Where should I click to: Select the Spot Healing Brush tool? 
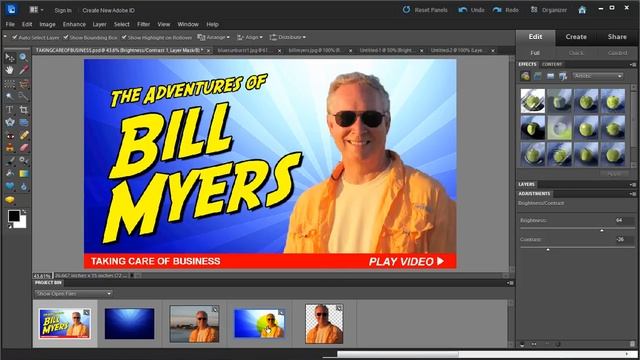coord(24,135)
